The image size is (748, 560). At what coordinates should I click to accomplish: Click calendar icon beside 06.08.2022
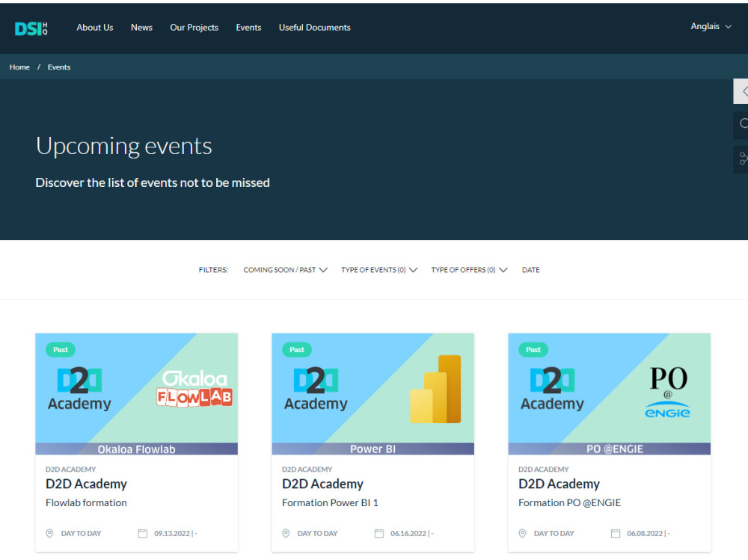click(x=616, y=533)
